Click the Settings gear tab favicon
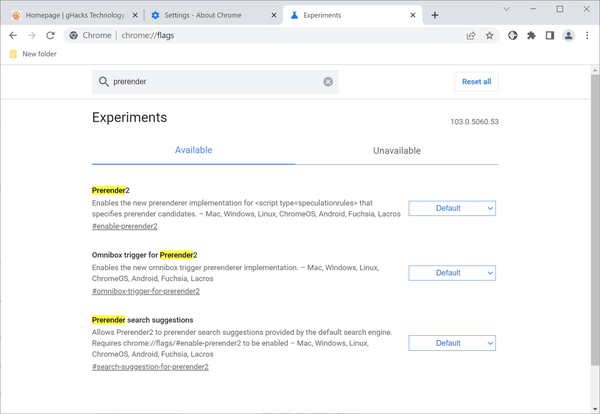This screenshot has height=414, width=600. click(155, 15)
